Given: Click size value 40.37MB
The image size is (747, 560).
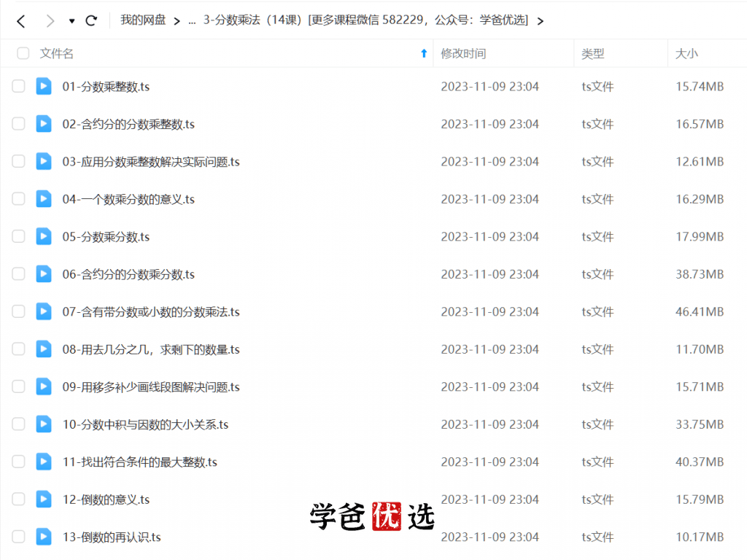Looking at the screenshot, I should pyautogui.click(x=700, y=462).
